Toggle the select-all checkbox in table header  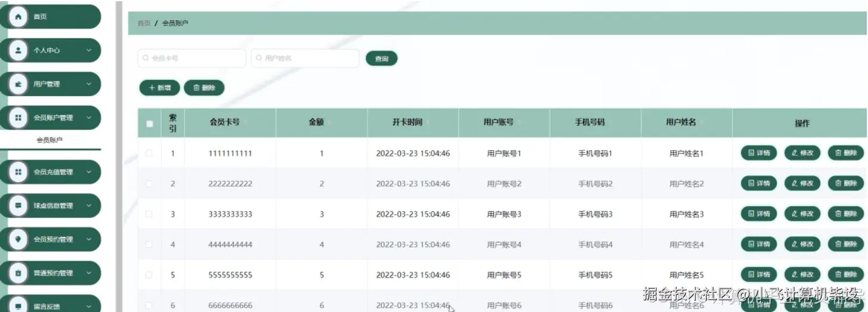[x=149, y=124]
